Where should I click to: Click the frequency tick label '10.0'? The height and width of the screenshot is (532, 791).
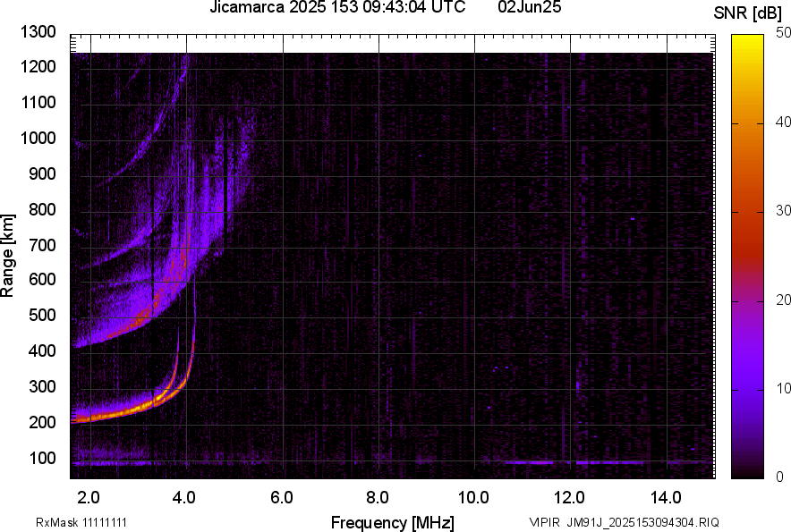[x=473, y=498]
